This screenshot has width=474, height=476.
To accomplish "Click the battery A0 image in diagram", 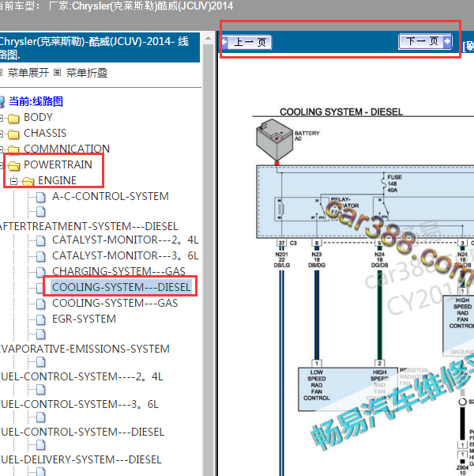I will pos(274,140).
